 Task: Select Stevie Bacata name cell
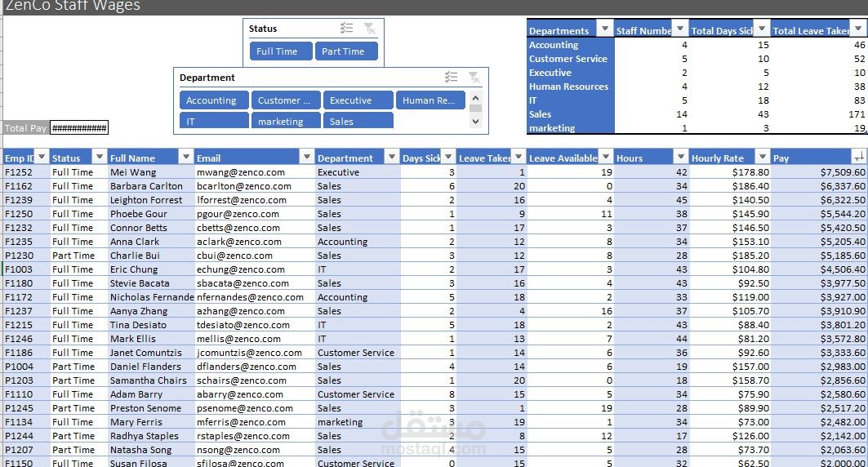click(151, 282)
